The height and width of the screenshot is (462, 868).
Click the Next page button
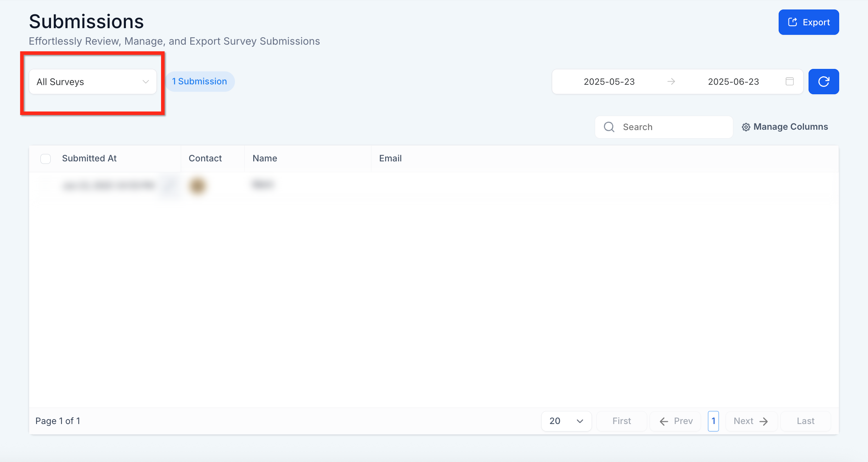tap(751, 421)
